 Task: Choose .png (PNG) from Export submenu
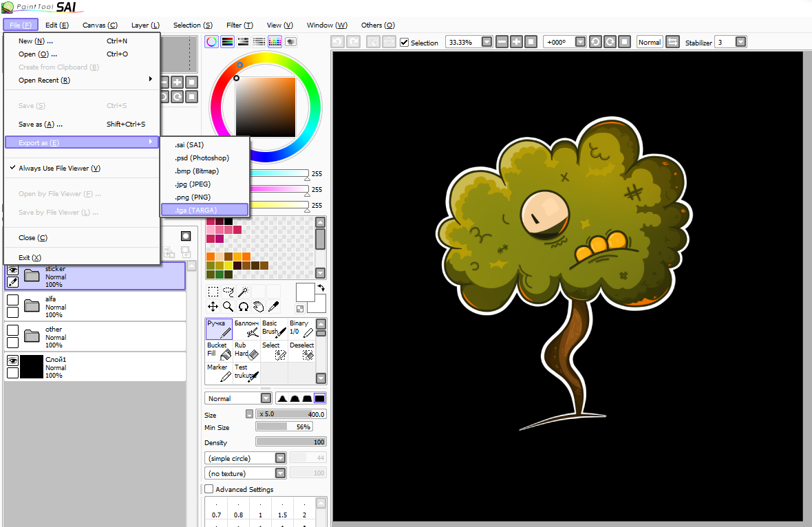point(193,197)
